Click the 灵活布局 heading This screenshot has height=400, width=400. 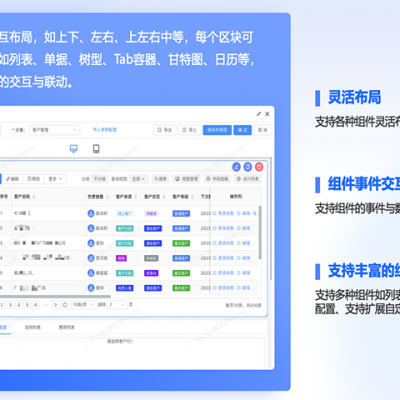pos(354,98)
